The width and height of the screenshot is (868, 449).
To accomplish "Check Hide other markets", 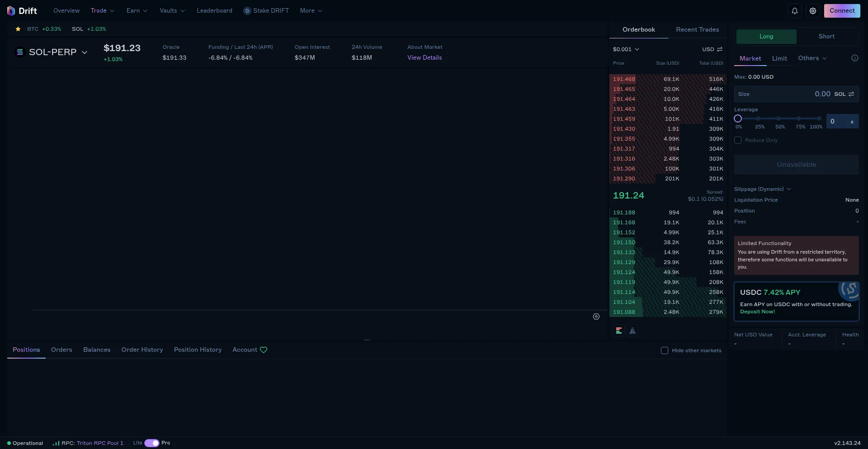I will point(664,350).
